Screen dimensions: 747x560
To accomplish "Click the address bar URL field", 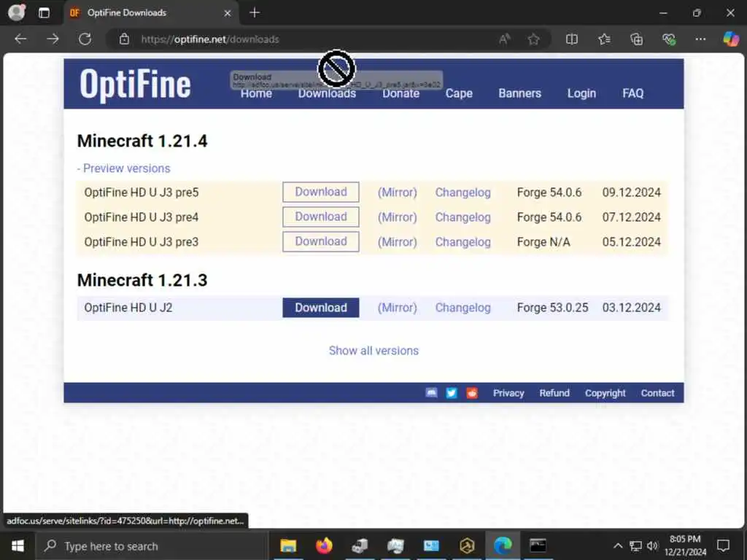I will click(x=305, y=39).
